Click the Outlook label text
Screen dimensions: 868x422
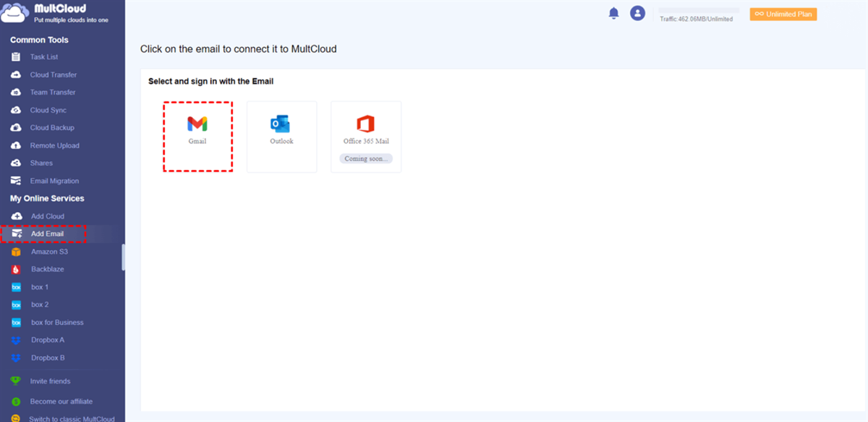pyautogui.click(x=281, y=141)
